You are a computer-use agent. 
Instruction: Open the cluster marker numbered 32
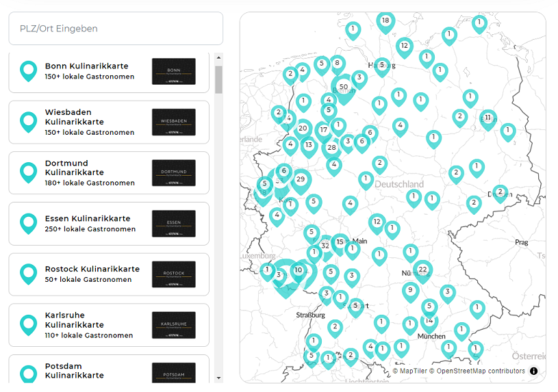tap(325, 246)
